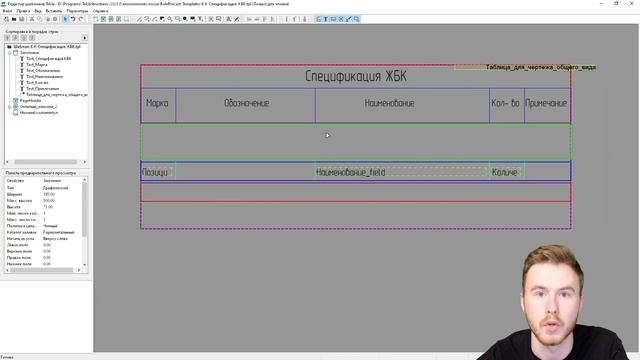Click the Горизонтальный value in properties
The image size is (640, 360).
click(x=59, y=232)
